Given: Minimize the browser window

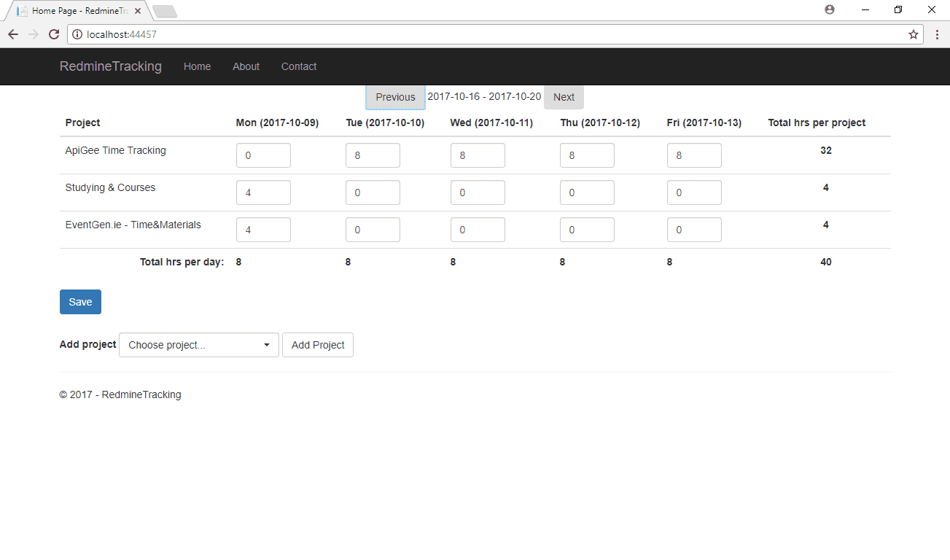Looking at the screenshot, I should tap(865, 9).
